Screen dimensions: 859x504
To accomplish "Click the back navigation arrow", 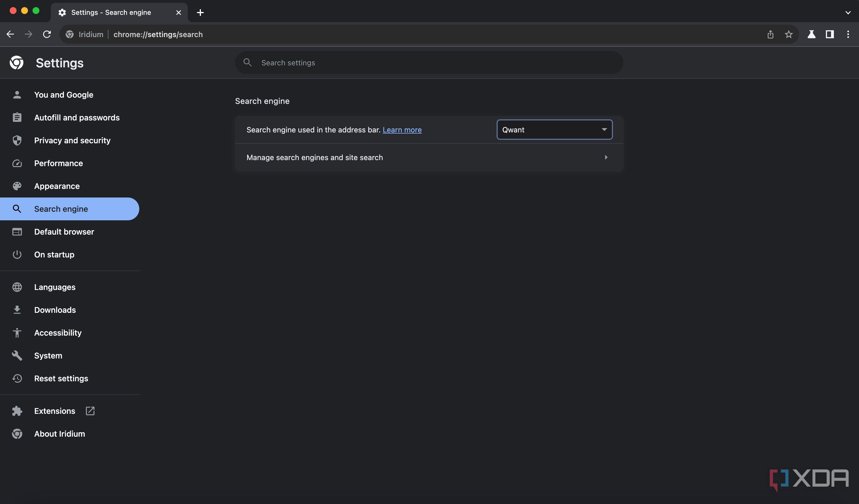I will pyautogui.click(x=10, y=34).
